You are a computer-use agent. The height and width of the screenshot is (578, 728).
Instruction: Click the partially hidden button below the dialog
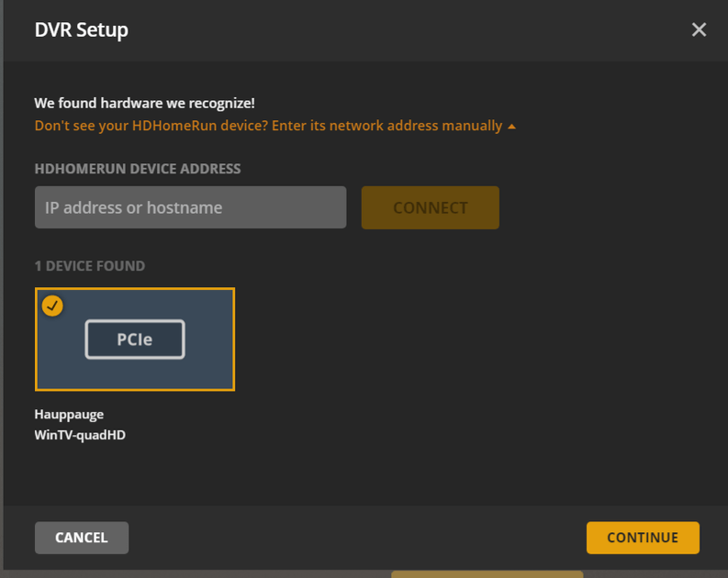click(x=487, y=573)
